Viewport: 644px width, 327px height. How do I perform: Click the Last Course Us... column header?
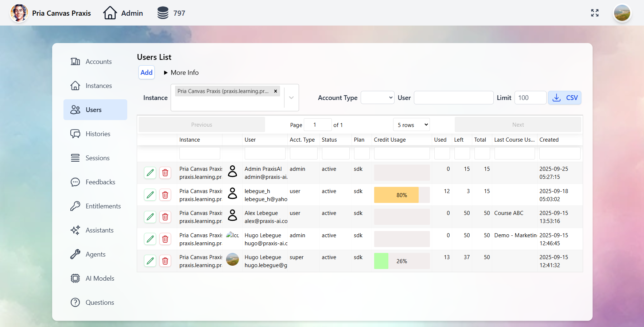[514, 140]
